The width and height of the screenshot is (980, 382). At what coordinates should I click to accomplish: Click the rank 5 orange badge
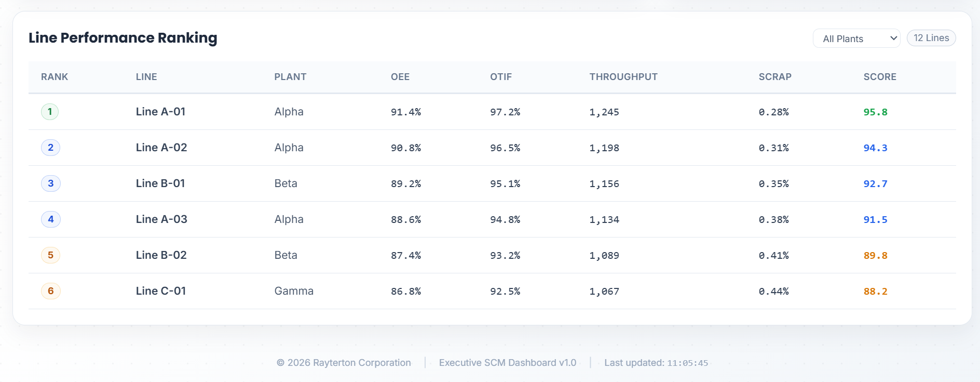(50, 255)
